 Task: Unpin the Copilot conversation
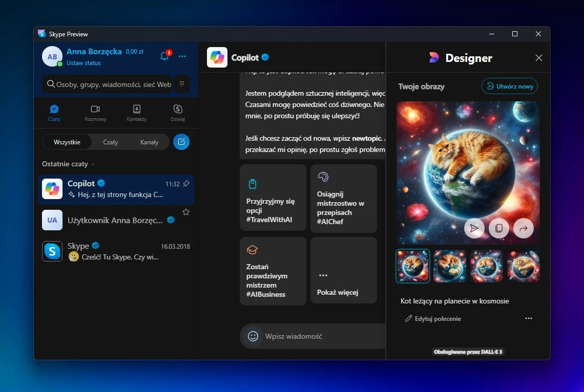tap(185, 183)
